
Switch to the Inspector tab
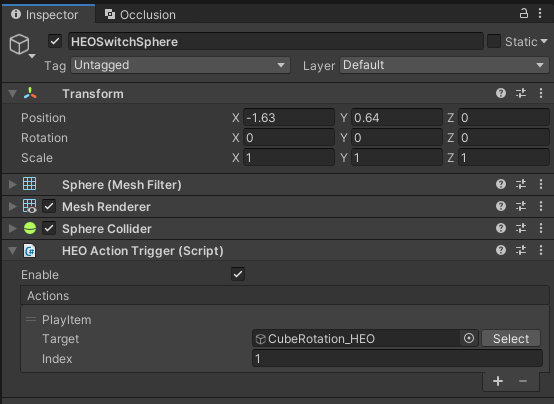click(x=48, y=14)
